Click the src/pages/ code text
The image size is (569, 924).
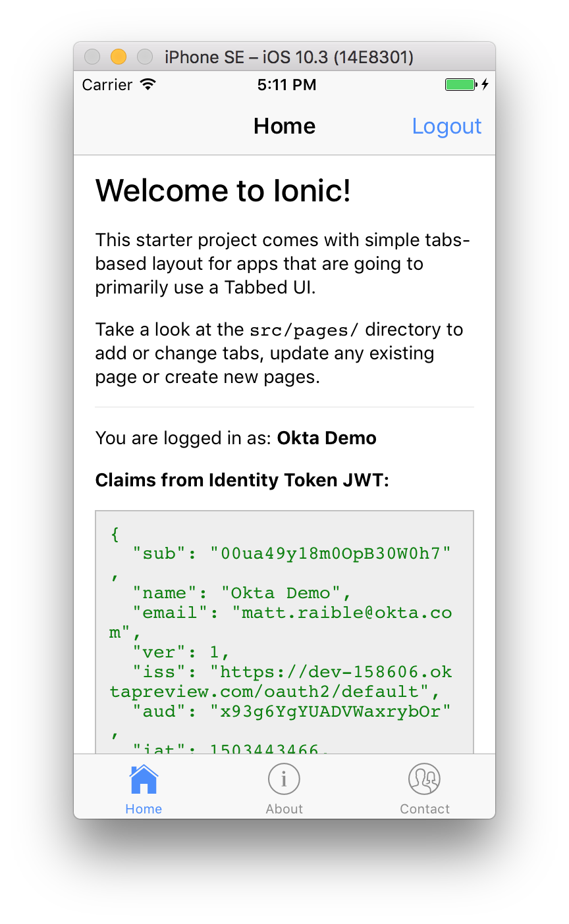[304, 330]
